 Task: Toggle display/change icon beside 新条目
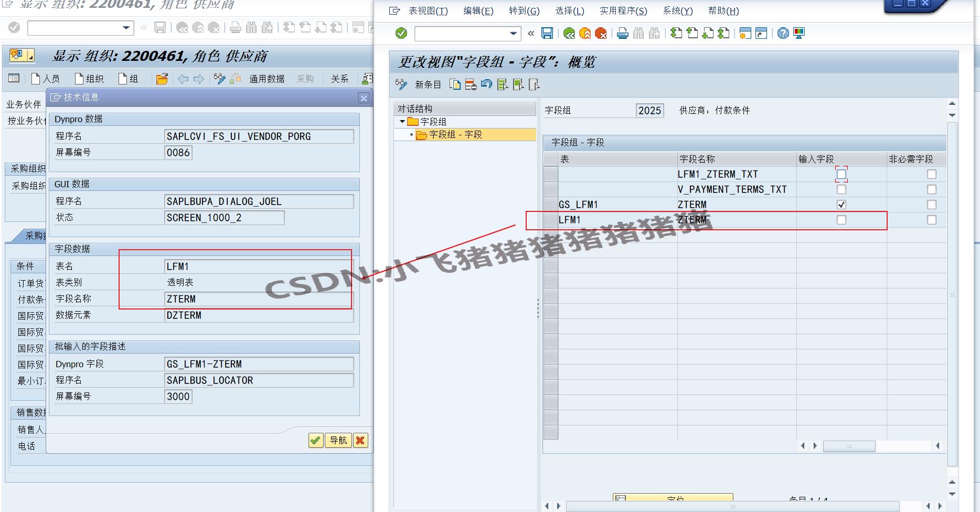point(401,84)
